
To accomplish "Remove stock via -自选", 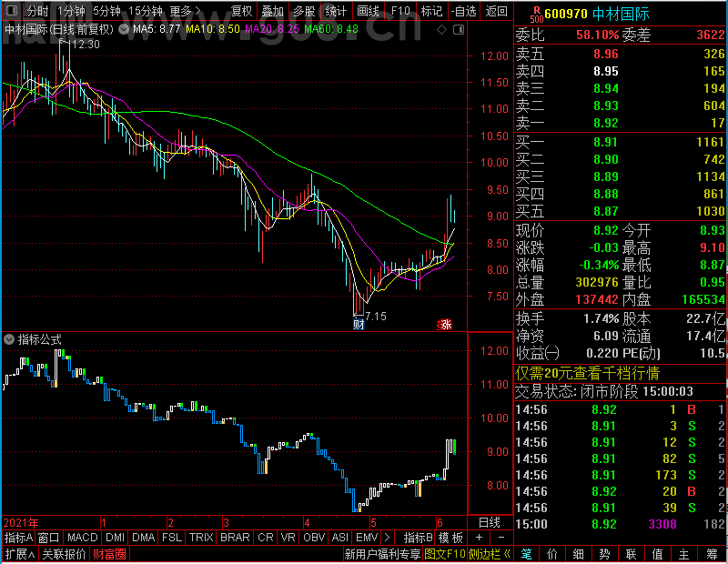I will coord(463,11).
